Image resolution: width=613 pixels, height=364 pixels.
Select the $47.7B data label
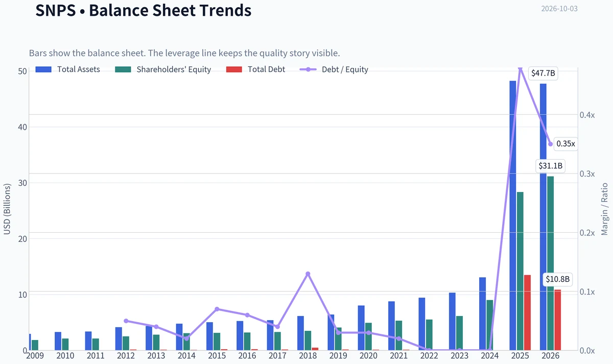[543, 73]
